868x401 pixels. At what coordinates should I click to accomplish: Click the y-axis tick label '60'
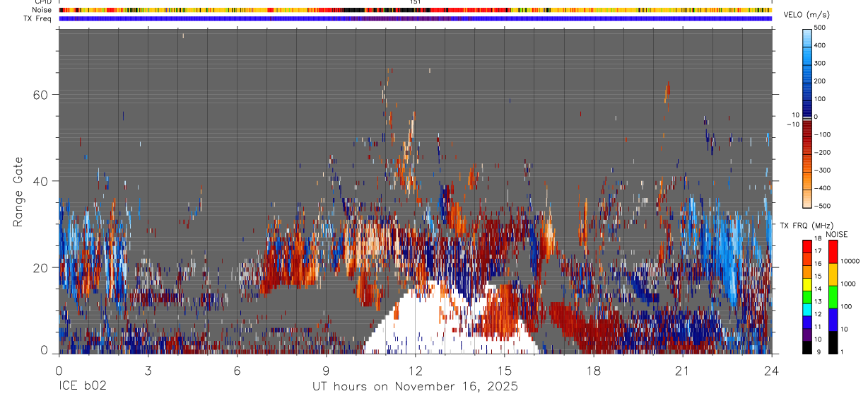[x=42, y=95]
